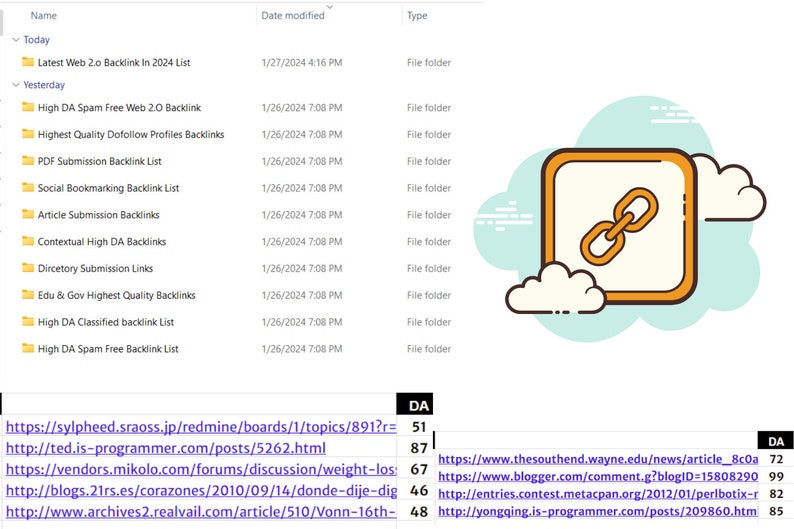The height and width of the screenshot is (529, 794).
Task: Collapse the Today group
Action: [x=15, y=40]
